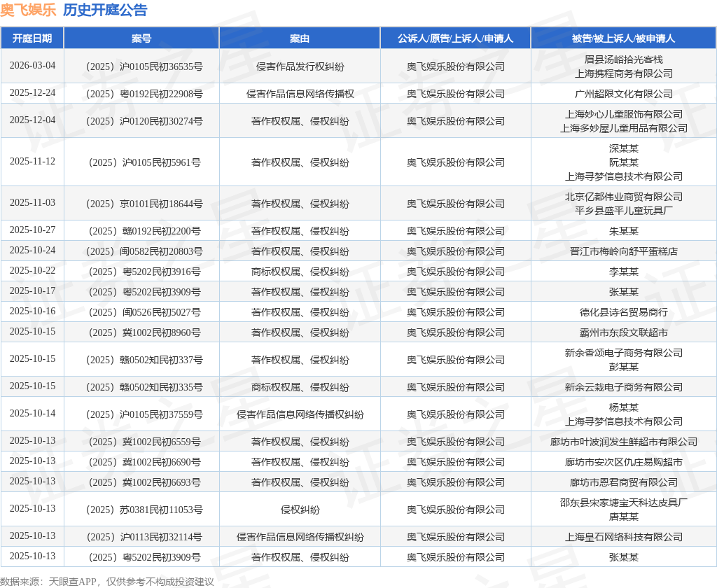Click the 奥飞娱乐 title text
The width and height of the screenshot is (717, 588).
pos(28,10)
